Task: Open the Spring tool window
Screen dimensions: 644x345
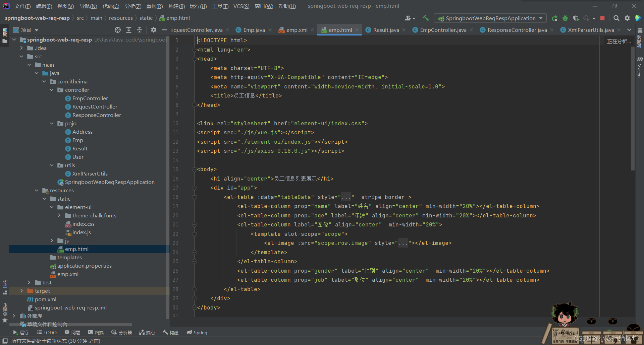Action: tap(197, 333)
